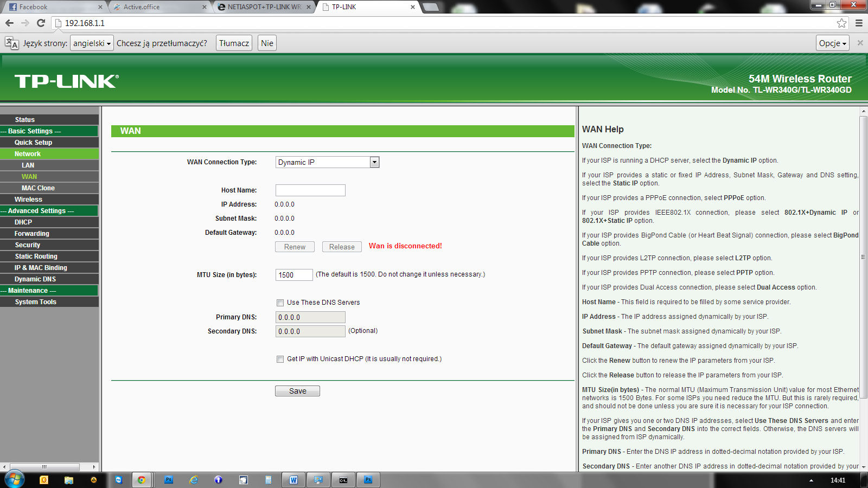Open the LAN submenu item
The width and height of the screenshot is (868, 488).
pos(28,165)
